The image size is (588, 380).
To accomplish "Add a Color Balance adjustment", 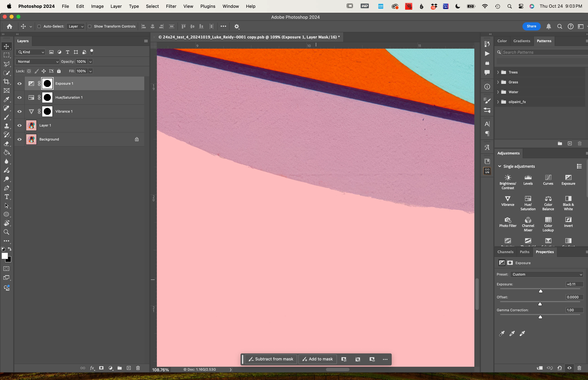I will [x=548, y=199].
